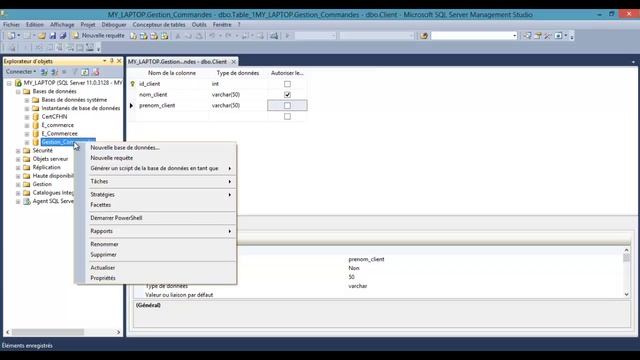Uncheck allow nulls for nom_client
The width and height of the screenshot is (640, 360).
287,94
